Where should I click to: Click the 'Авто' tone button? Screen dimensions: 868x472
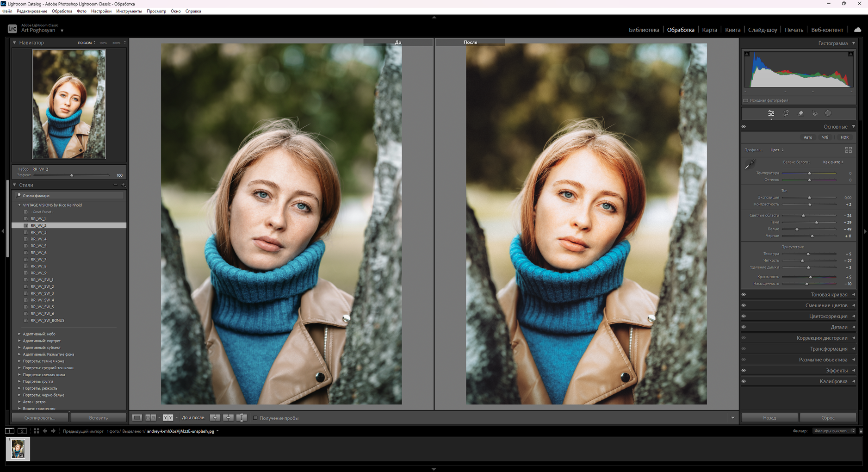tap(807, 137)
